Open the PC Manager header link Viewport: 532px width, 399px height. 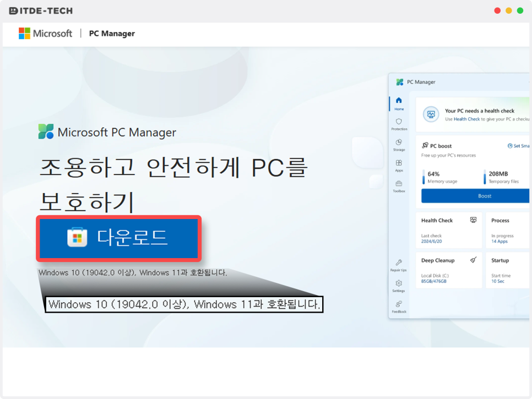click(x=112, y=34)
